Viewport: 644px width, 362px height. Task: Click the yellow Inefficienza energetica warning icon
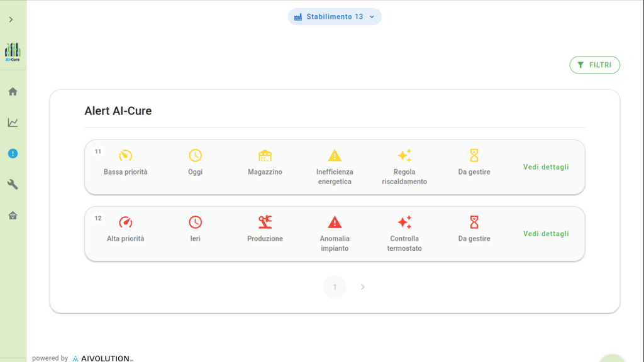click(x=335, y=155)
